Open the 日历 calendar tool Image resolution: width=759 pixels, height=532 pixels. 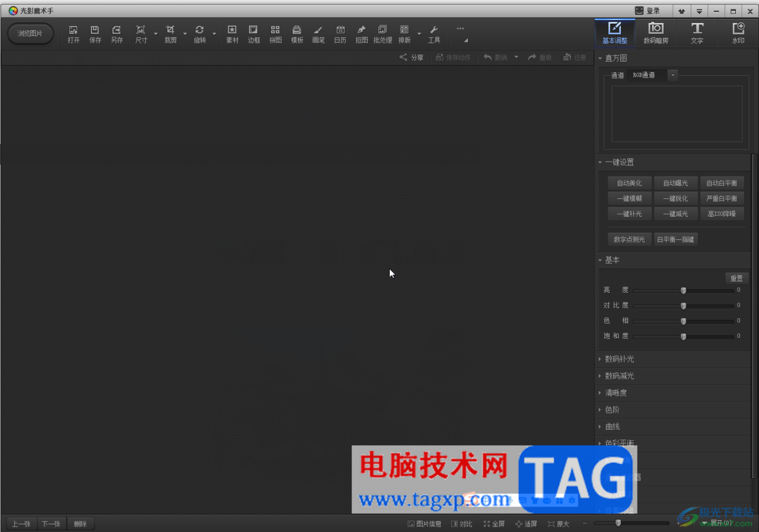[x=340, y=34]
